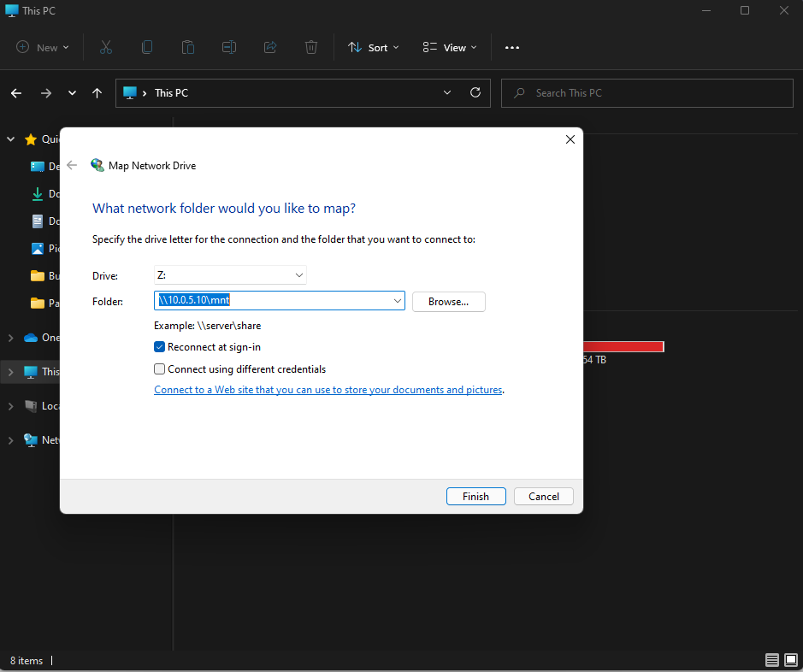This screenshot has width=803, height=672.
Task: Click the Cut scissors icon in toolbar
Action: coord(105,48)
